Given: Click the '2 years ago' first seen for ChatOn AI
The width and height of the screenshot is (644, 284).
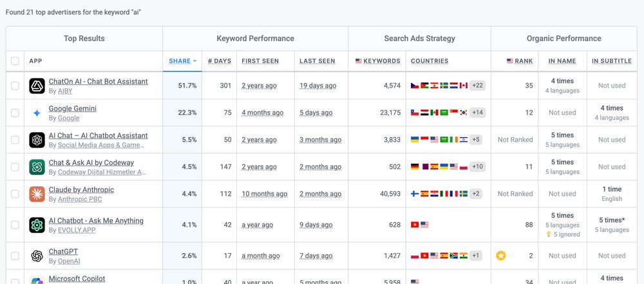Looking at the screenshot, I should click(259, 86).
